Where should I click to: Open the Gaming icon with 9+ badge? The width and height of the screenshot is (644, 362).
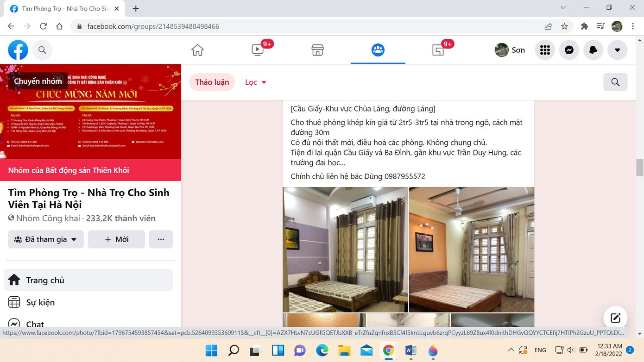click(438, 50)
